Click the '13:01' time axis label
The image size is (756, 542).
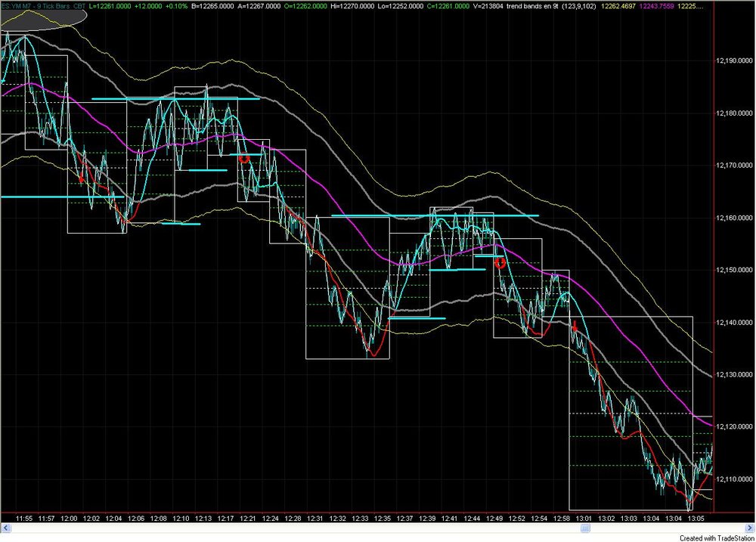584,519
